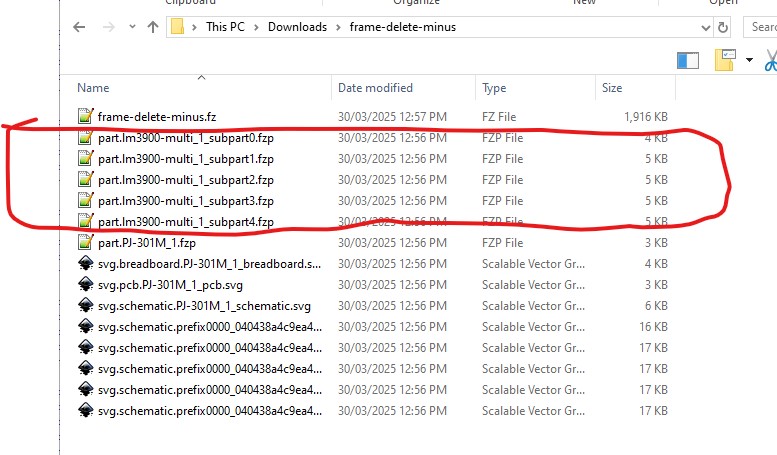
Task: Click 'This PC' in the breadcrumb path
Action: [x=225, y=27]
